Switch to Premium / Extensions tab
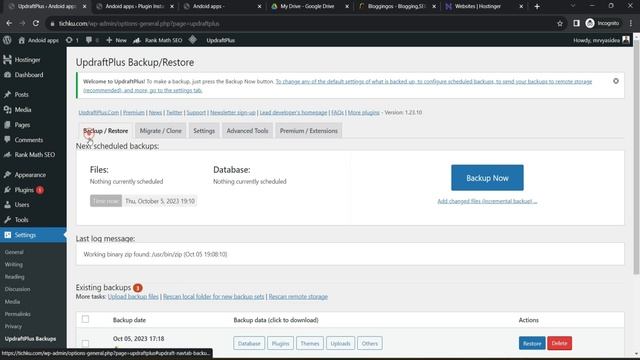This screenshot has width=640, height=360. [x=309, y=131]
